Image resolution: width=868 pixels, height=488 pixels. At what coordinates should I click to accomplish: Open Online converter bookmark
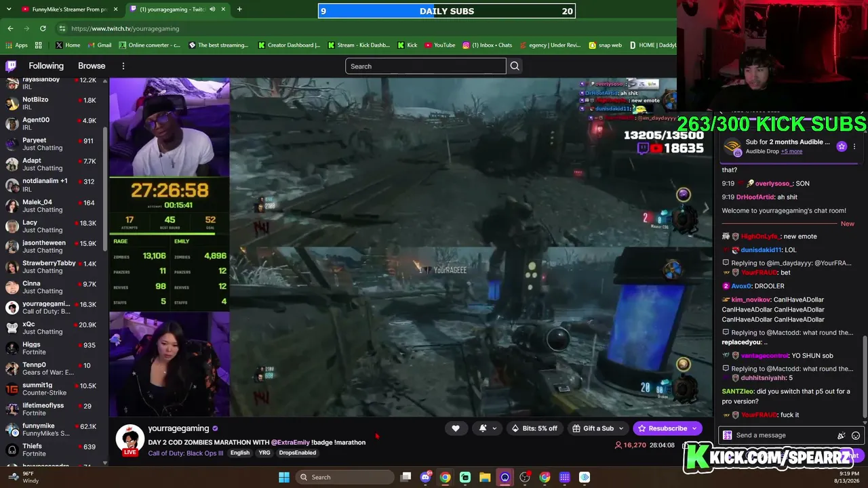click(150, 45)
